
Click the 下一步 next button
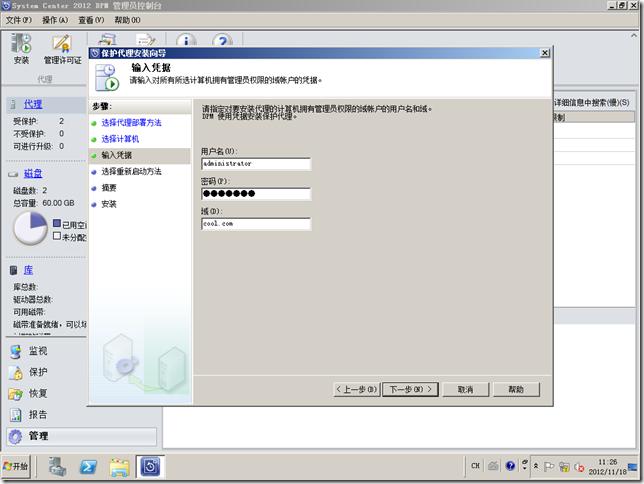pyautogui.click(x=410, y=389)
